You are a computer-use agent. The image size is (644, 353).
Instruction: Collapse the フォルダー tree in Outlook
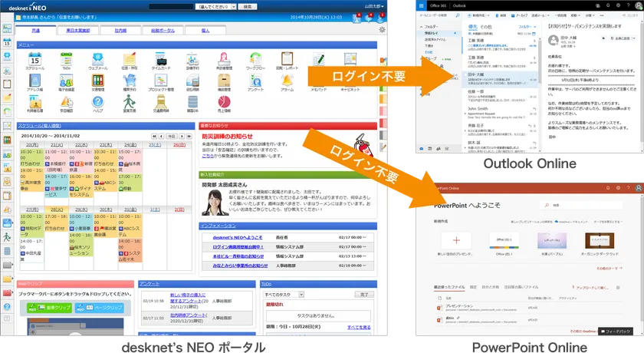coord(422,27)
